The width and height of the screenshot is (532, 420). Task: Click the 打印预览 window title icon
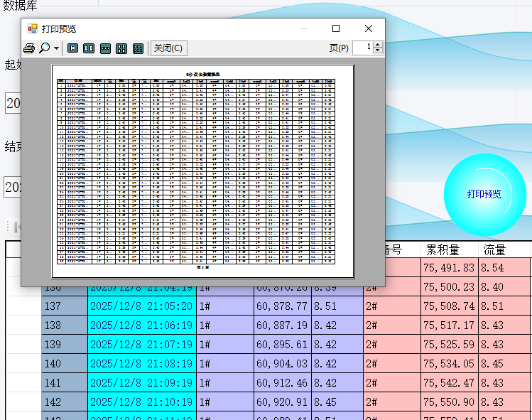point(32,28)
